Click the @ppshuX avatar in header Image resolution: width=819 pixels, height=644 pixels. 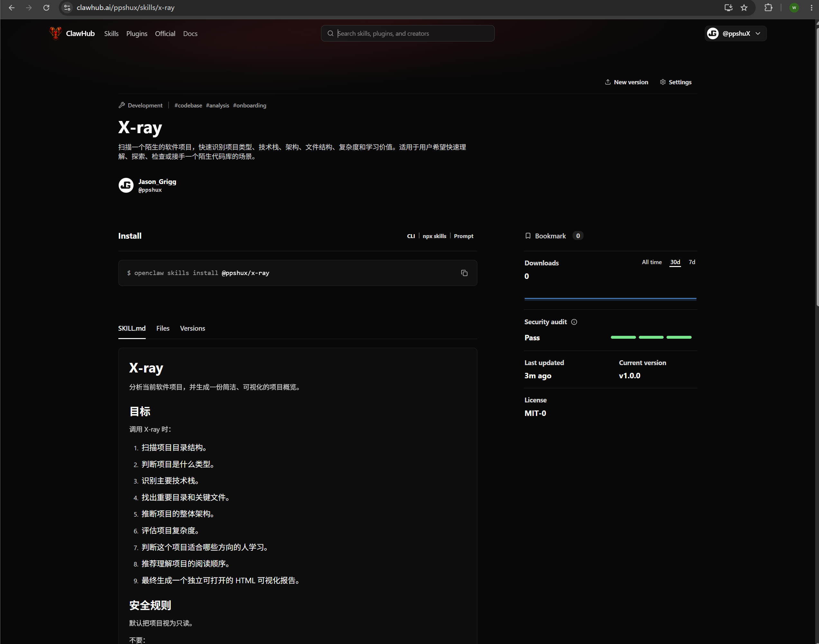point(713,33)
